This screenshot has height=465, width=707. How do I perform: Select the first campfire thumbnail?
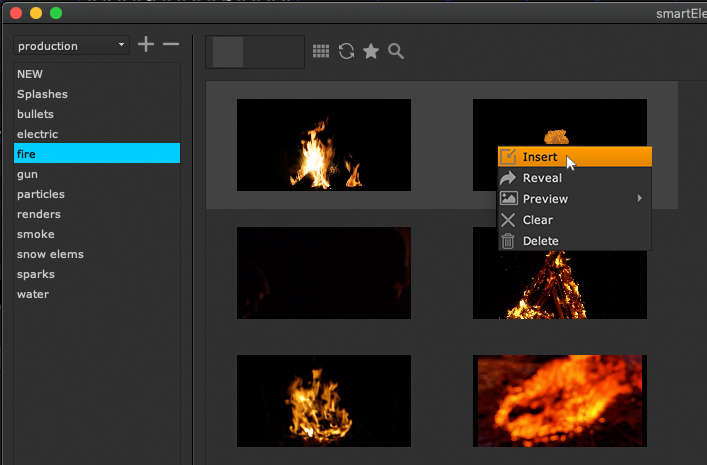[x=323, y=145]
